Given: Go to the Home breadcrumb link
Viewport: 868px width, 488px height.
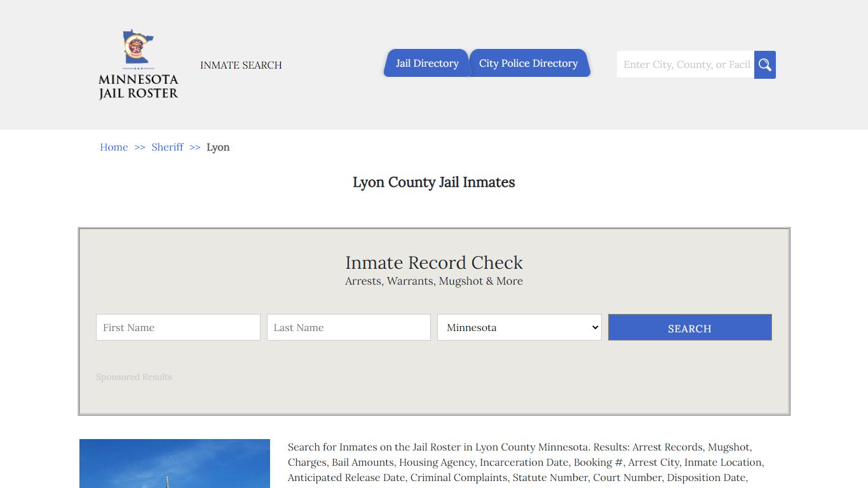Looking at the screenshot, I should pyautogui.click(x=114, y=147).
